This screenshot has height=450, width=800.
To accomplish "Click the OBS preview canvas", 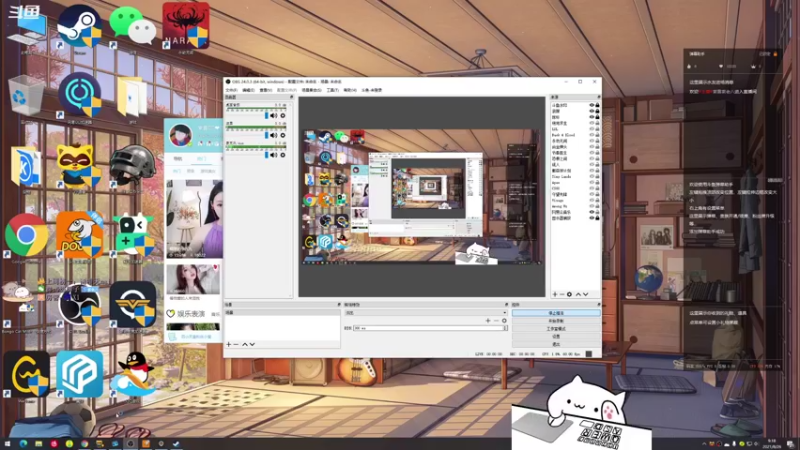I will click(x=422, y=197).
